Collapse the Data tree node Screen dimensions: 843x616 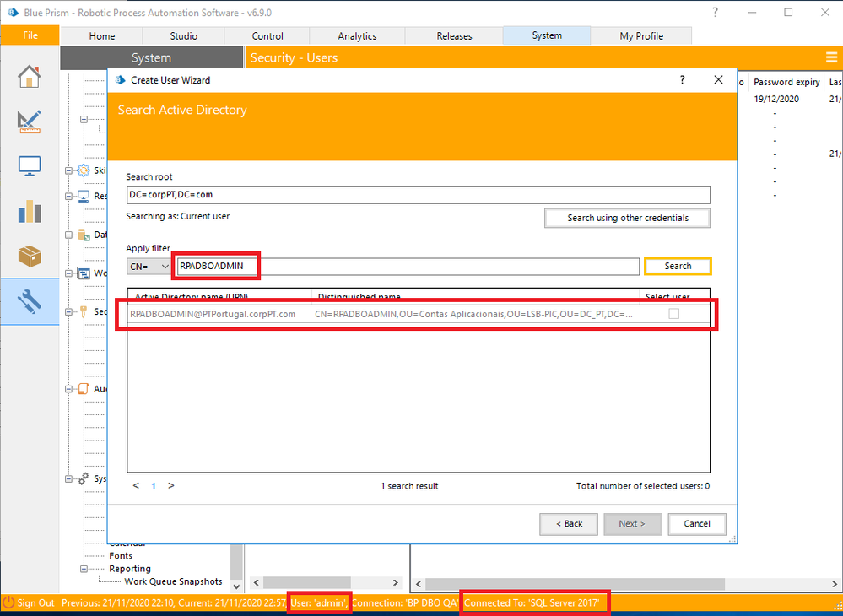(x=68, y=235)
